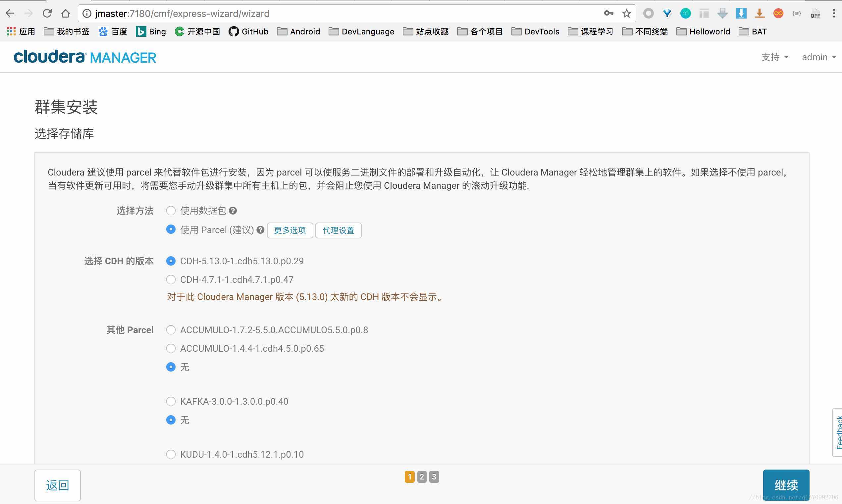Screen dimensions: 842x504
Task: Click help icon next to 使用 Parcel
Action: point(260,230)
